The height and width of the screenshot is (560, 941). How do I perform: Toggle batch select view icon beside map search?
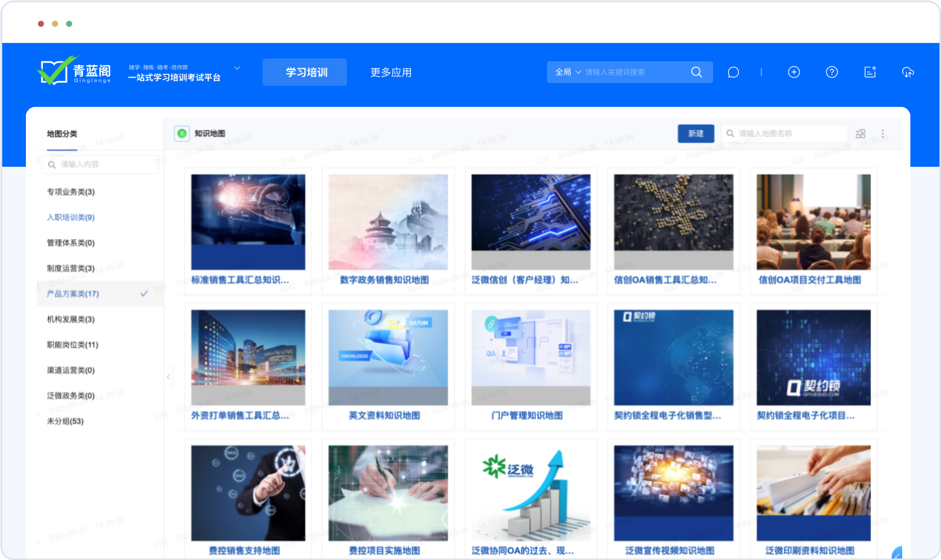(861, 134)
